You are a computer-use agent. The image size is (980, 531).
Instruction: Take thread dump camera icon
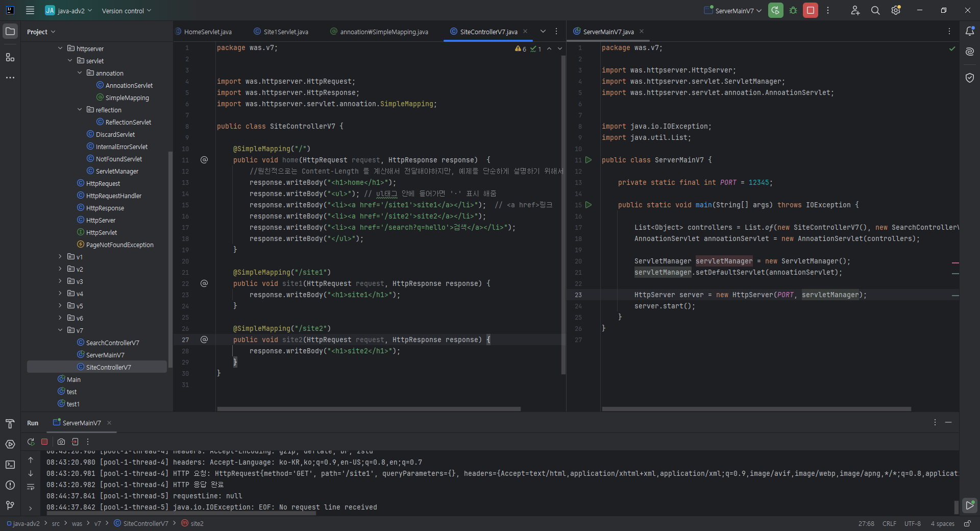coord(61,442)
